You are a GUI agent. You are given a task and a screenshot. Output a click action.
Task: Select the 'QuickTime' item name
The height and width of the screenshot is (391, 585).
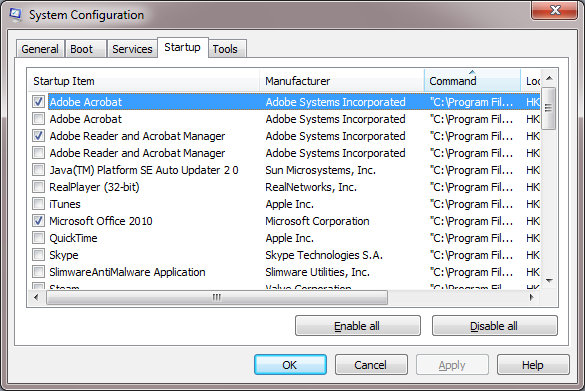click(73, 238)
